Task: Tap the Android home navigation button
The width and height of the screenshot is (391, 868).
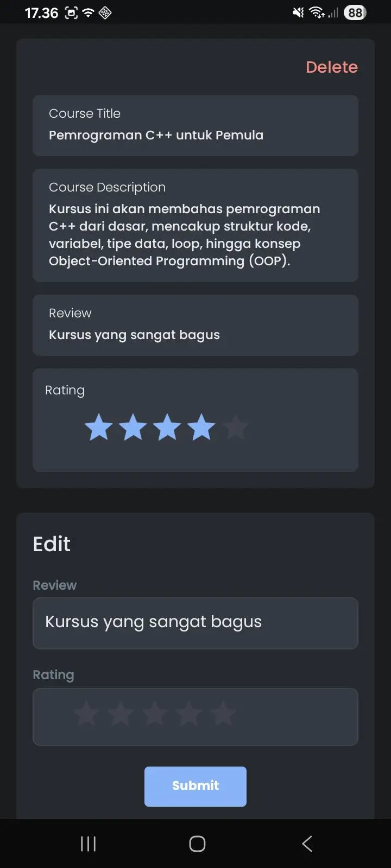Action: coord(197,844)
